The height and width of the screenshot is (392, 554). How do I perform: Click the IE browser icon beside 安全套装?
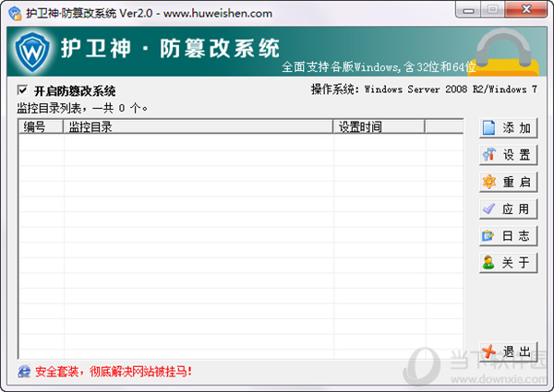(x=24, y=372)
